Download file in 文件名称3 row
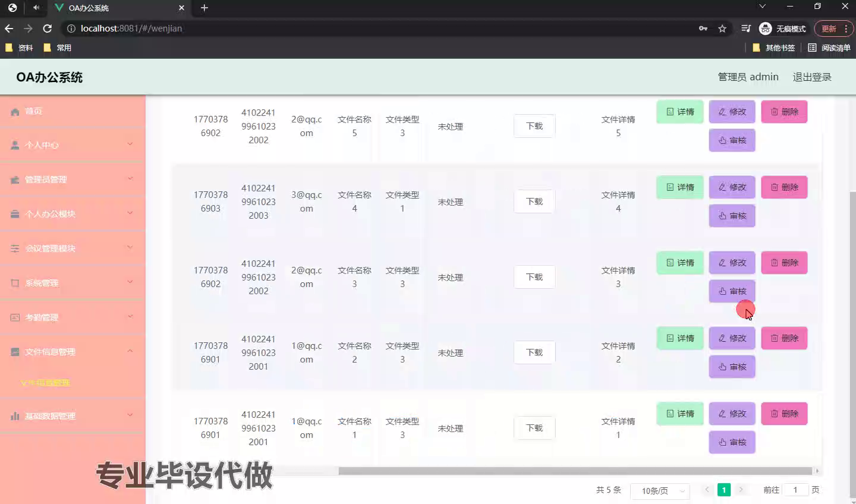Screen dimensions: 856x504 pos(534,277)
